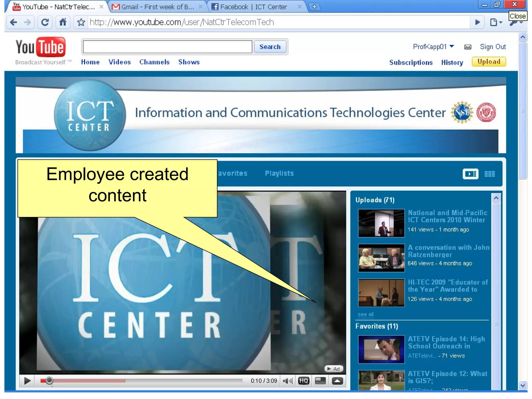
Task: Open the National and Mid-Pacific ICT Centers title
Action: tap(447, 216)
